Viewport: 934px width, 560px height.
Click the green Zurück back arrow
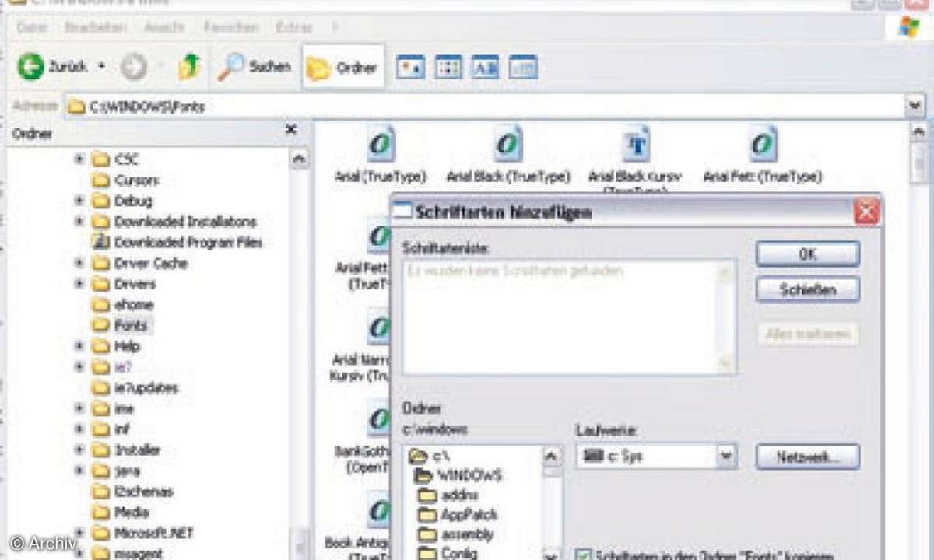click(x=32, y=67)
